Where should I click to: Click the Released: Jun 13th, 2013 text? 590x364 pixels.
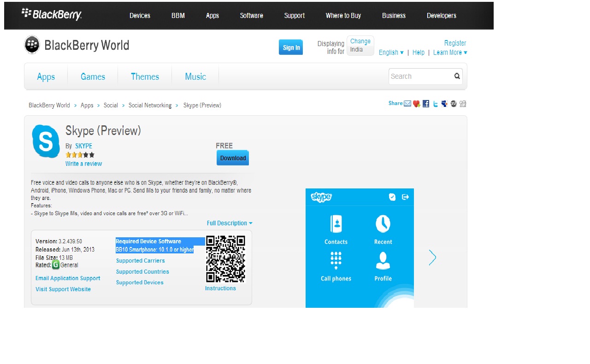pyautogui.click(x=65, y=250)
